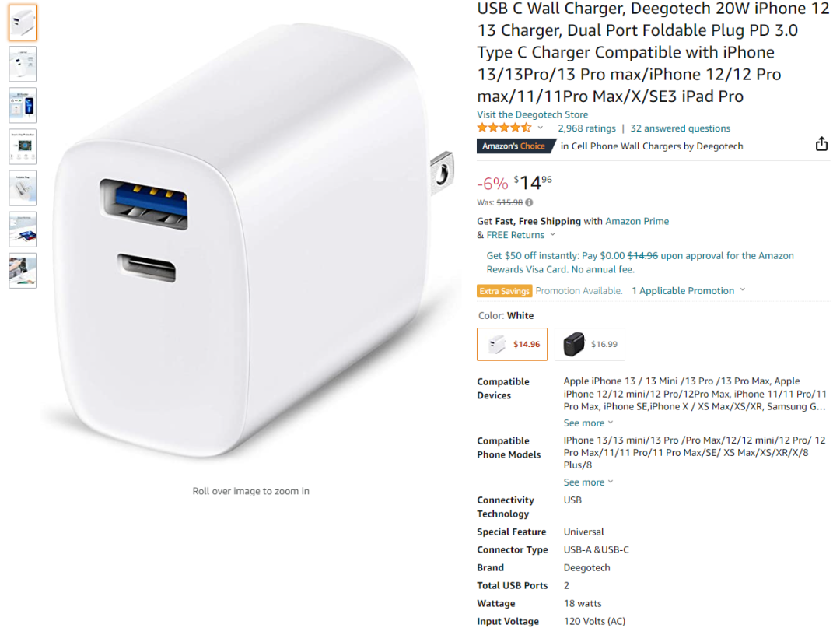The width and height of the screenshot is (840, 628).
Task: Open the star rating breakdown chevron
Action: tap(541, 128)
